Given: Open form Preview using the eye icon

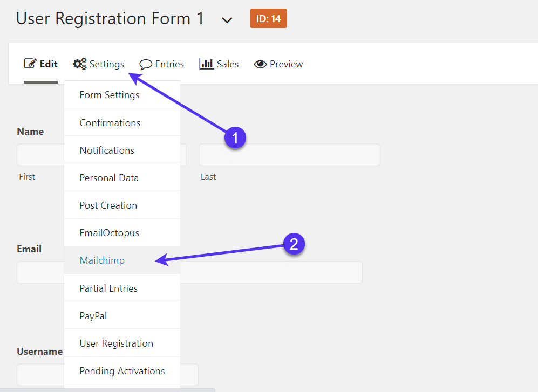Looking at the screenshot, I should pos(260,64).
